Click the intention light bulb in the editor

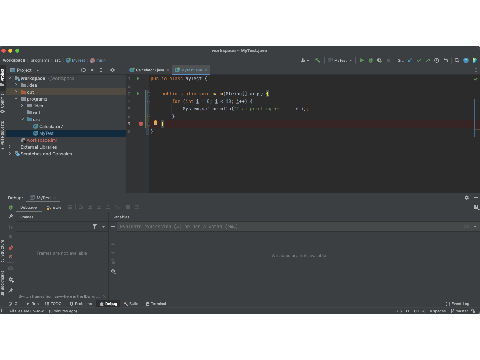pyautogui.click(x=155, y=123)
